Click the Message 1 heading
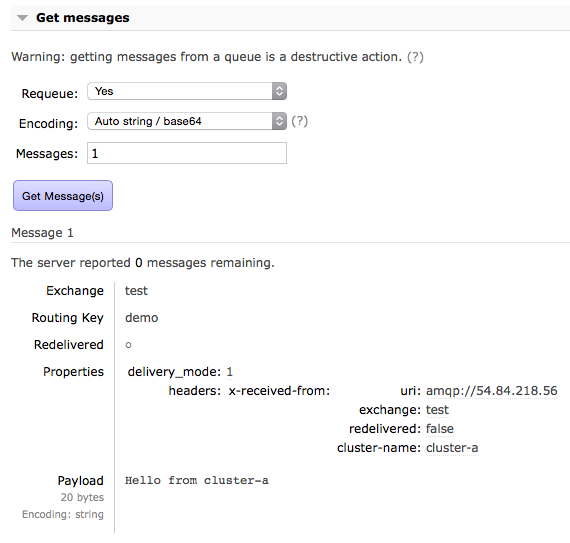570x543 pixels. click(42, 233)
